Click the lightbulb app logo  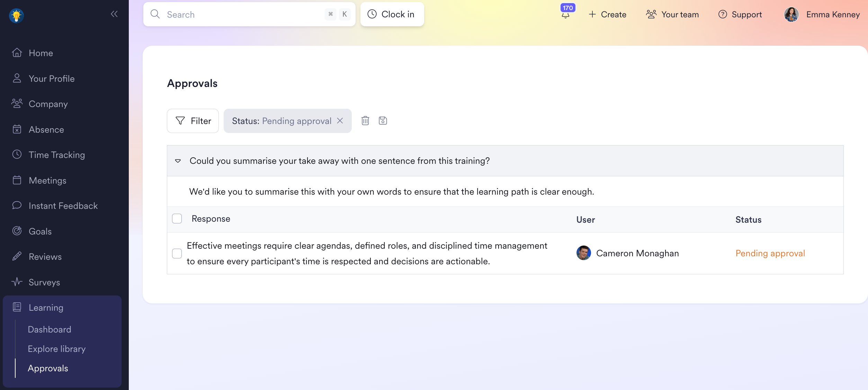point(16,16)
